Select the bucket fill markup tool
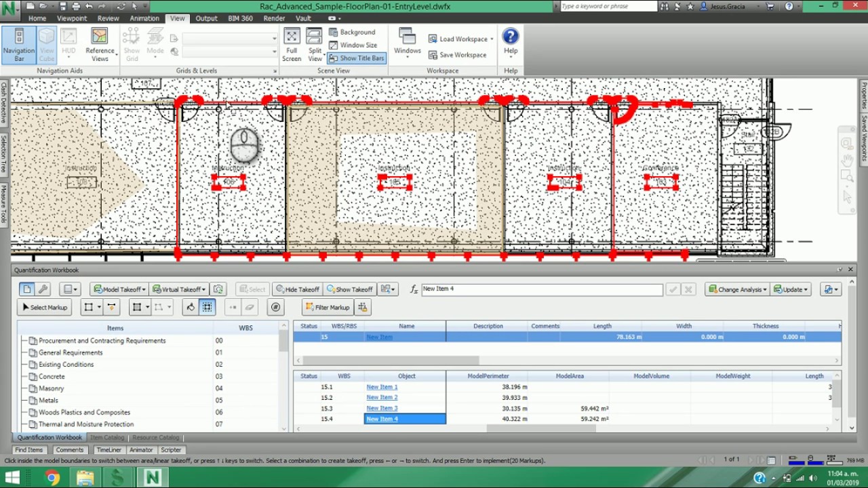 point(191,307)
